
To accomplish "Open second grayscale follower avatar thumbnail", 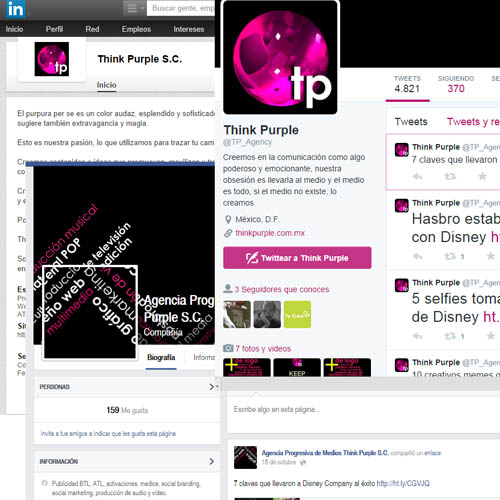I will click(267, 314).
